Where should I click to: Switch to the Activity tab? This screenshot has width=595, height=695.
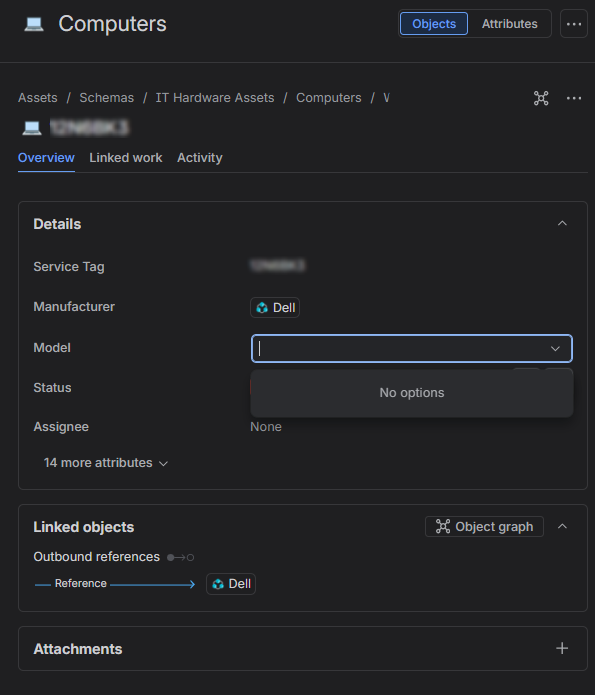click(x=200, y=158)
